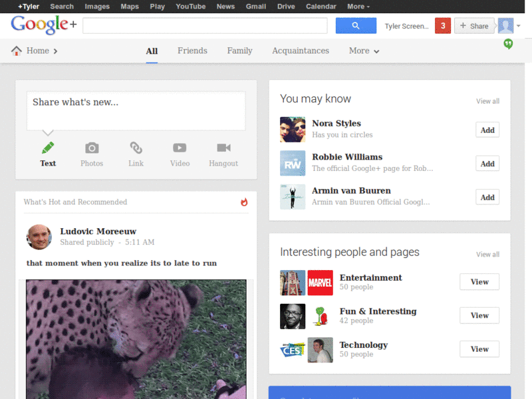Screen dimensions: 532x399
Task: Open Ludovic Moreeuw's profile photo
Action: pyautogui.click(x=39, y=237)
